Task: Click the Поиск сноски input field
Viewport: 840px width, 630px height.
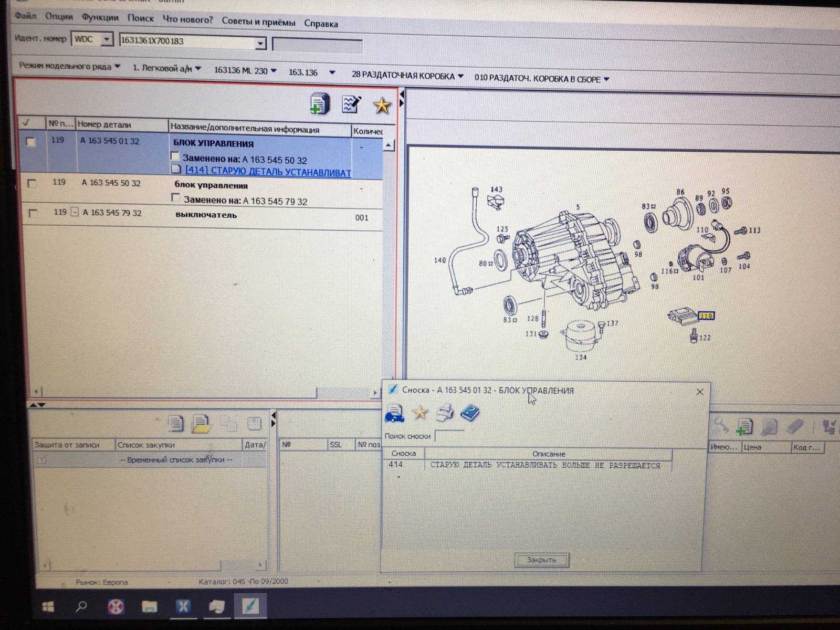Action: 449,436
